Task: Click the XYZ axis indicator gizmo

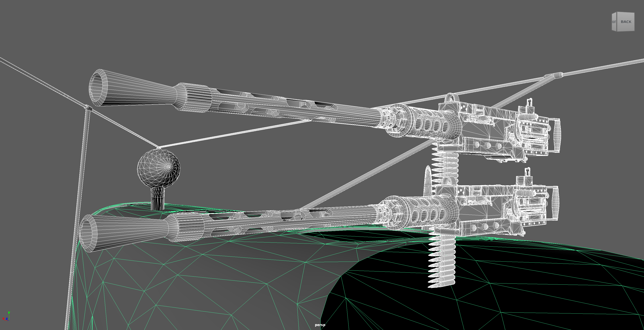Action: click(x=6, y=316)
